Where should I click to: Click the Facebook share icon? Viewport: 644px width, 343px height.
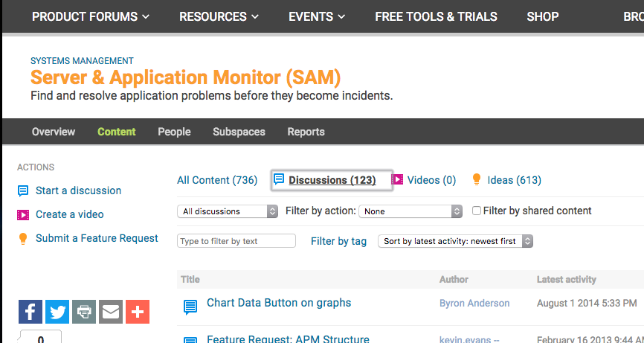(30, 312)
